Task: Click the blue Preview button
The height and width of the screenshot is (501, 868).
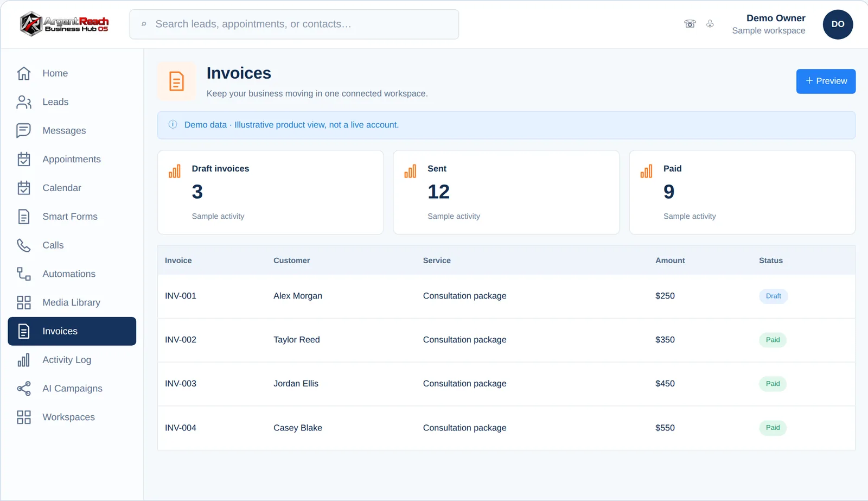Action: (826, 81)
